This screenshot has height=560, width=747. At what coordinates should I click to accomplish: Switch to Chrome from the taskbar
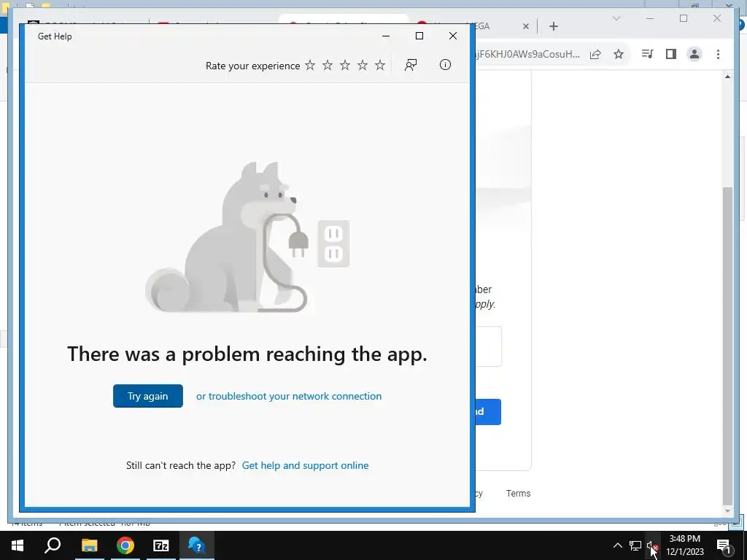(x=125, y=545)
